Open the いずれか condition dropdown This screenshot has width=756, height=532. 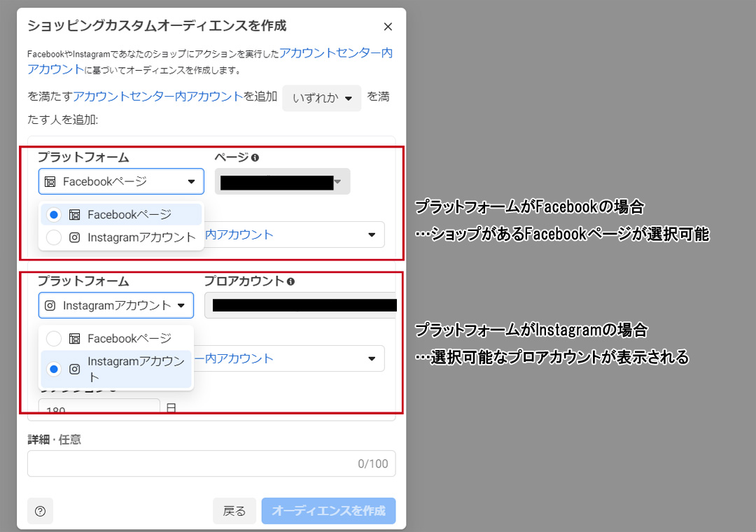click(321, 98)
